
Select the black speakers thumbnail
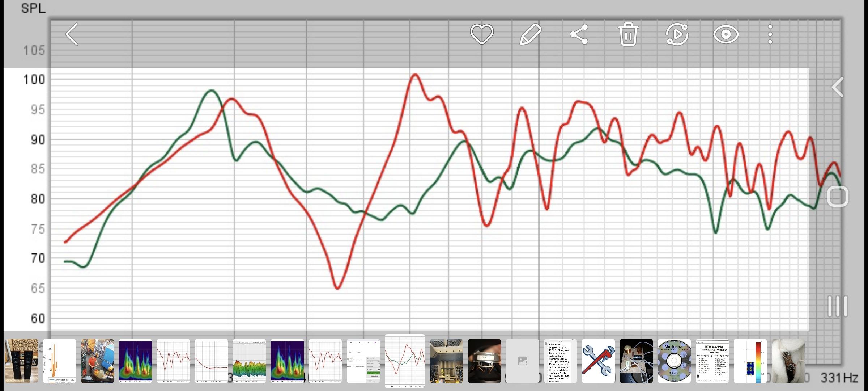click(21, 361)
